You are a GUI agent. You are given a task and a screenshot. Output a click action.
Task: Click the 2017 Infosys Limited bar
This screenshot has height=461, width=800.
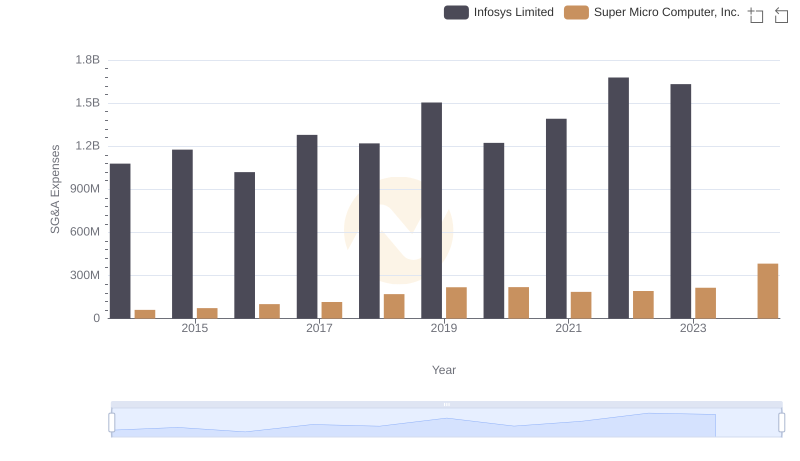pyautogui.click(x=307, y=226)
